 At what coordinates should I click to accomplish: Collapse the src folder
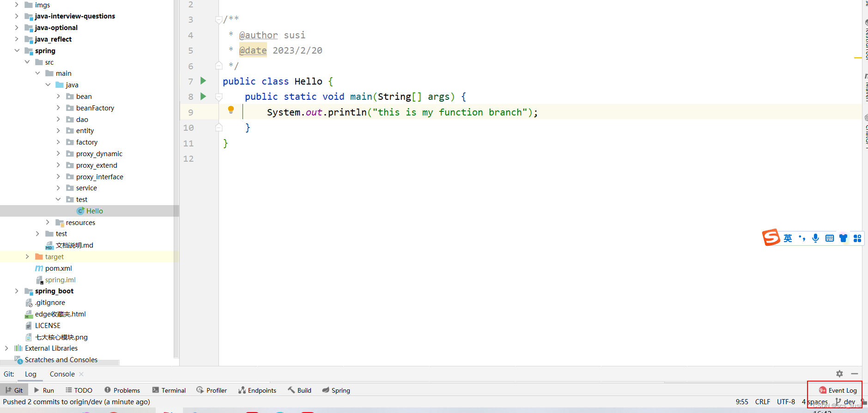pos(27,62)
